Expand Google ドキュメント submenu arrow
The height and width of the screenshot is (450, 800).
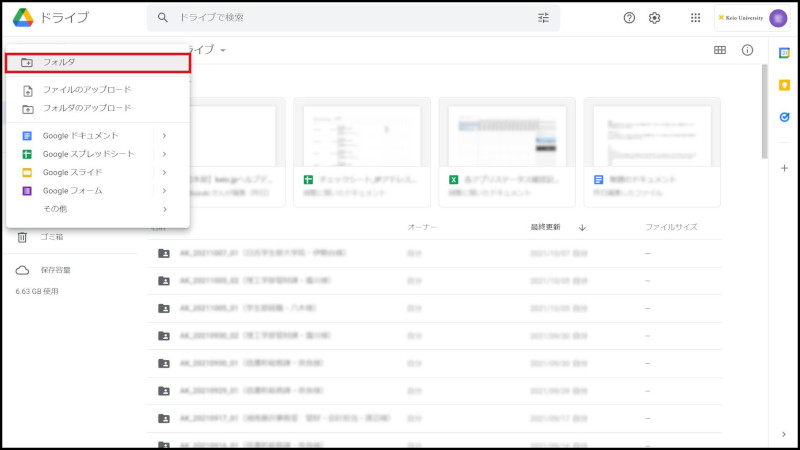click(x=164, y=136)
